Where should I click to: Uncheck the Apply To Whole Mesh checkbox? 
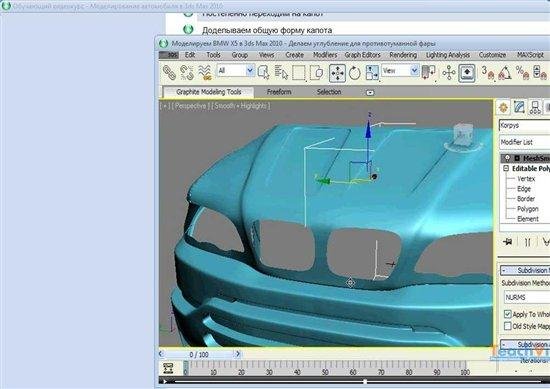(x=507, y=314)
